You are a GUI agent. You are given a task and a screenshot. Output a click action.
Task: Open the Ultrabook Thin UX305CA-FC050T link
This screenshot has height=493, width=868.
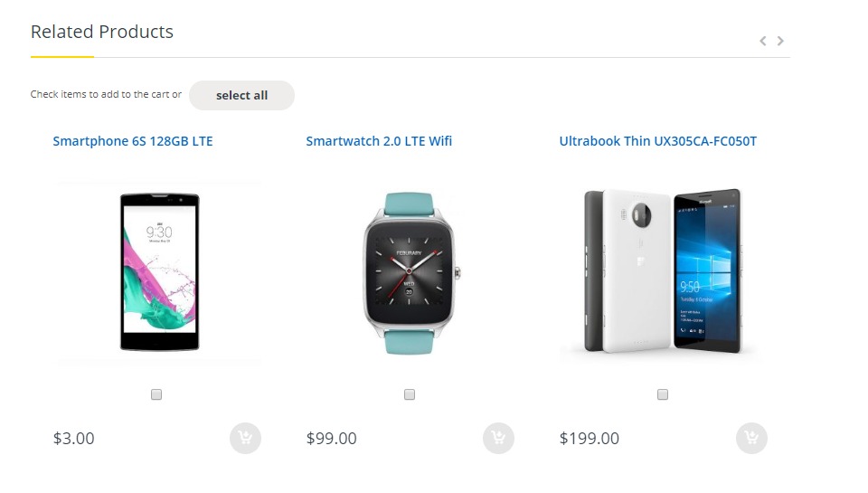(x=657, y=141)
